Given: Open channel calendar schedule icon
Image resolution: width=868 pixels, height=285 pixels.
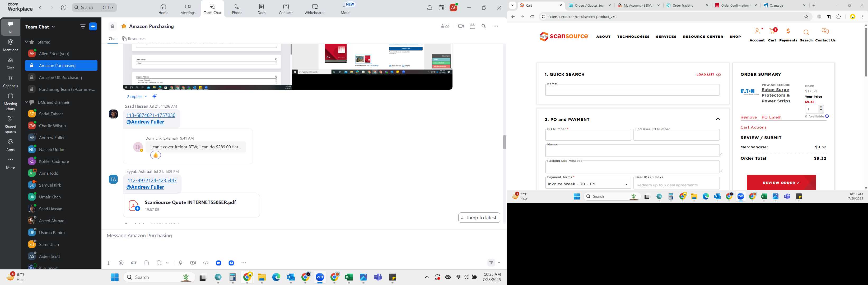Looking at the screenshot, I should coord(472,26).
